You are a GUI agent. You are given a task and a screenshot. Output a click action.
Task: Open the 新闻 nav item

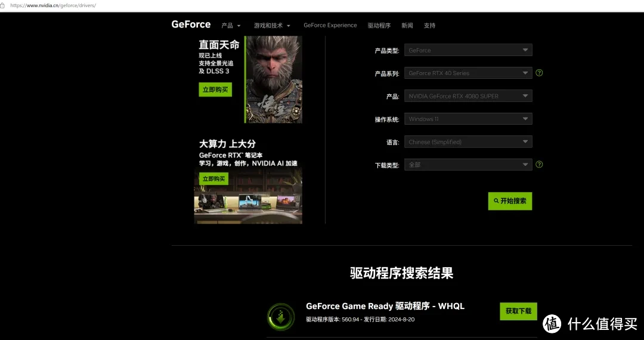click(407, 26)
